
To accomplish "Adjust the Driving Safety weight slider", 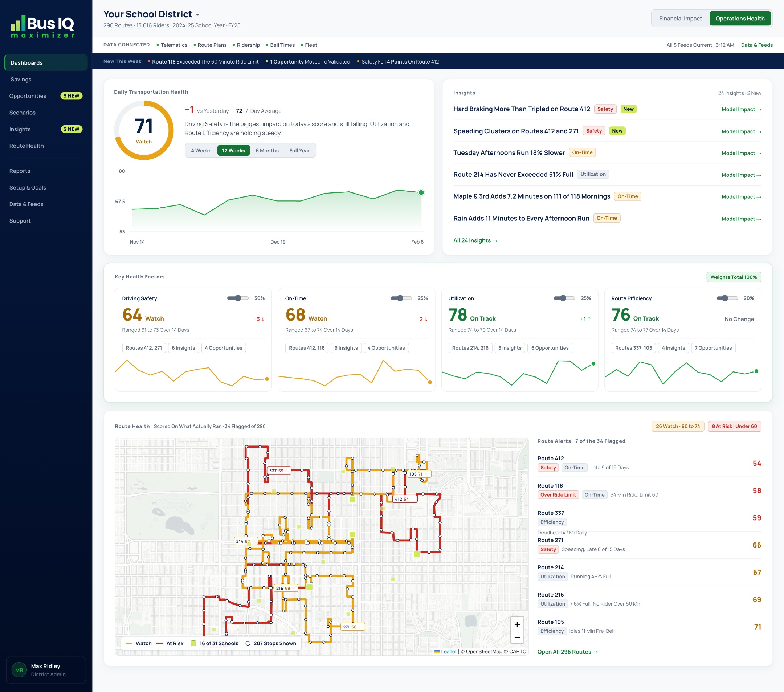I will click(238, 298).
